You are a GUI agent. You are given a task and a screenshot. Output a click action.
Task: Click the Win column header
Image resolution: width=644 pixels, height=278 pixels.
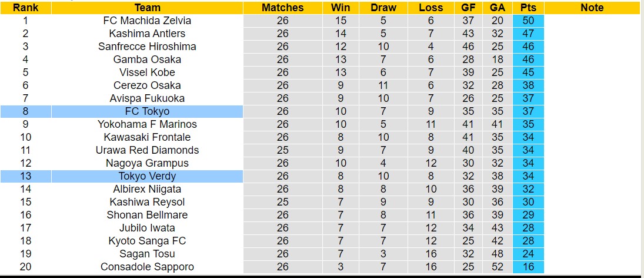(x=341, y=8)
